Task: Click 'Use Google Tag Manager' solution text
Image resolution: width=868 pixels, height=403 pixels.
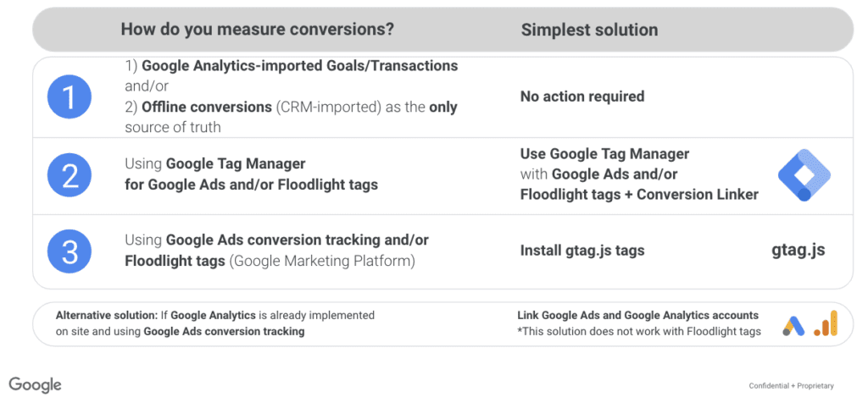Action: pyautogui.click(x=604, y=154)
